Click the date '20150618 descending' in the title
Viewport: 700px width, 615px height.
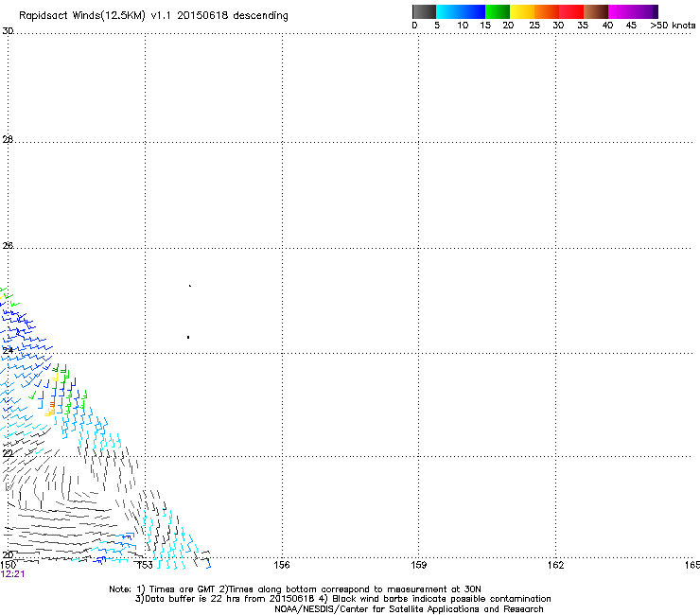[233, 16]
